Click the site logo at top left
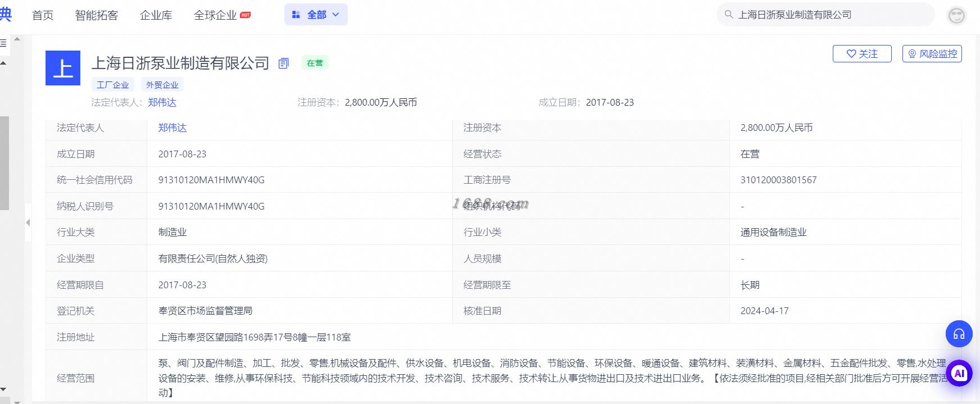This screenshot has width=980, height=404. pos(5,14)
